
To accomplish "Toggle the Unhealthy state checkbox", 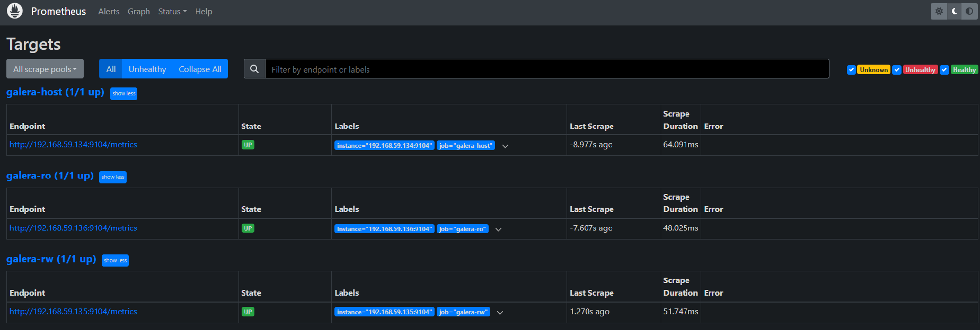I will [x=897, y=70].
